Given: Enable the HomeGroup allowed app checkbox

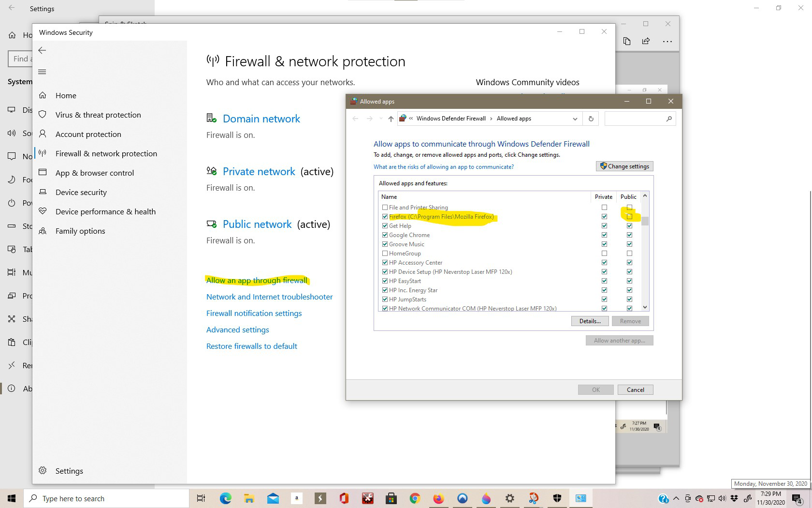Looking at the screenshot, I should pos(385,254).
